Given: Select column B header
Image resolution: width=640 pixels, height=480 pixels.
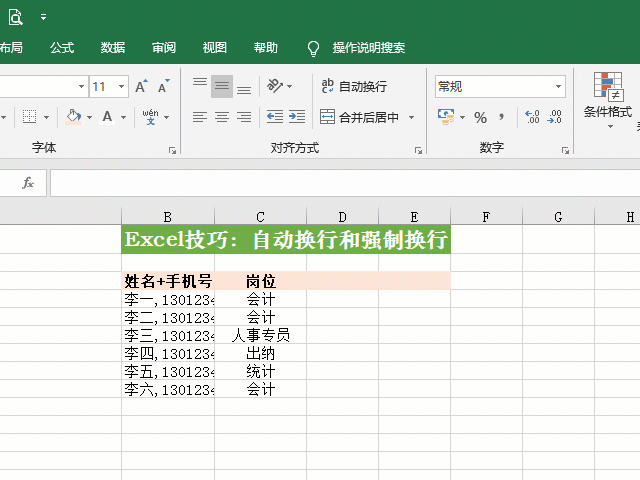Looking at the screenshot, I should click(x=168, y=217).
